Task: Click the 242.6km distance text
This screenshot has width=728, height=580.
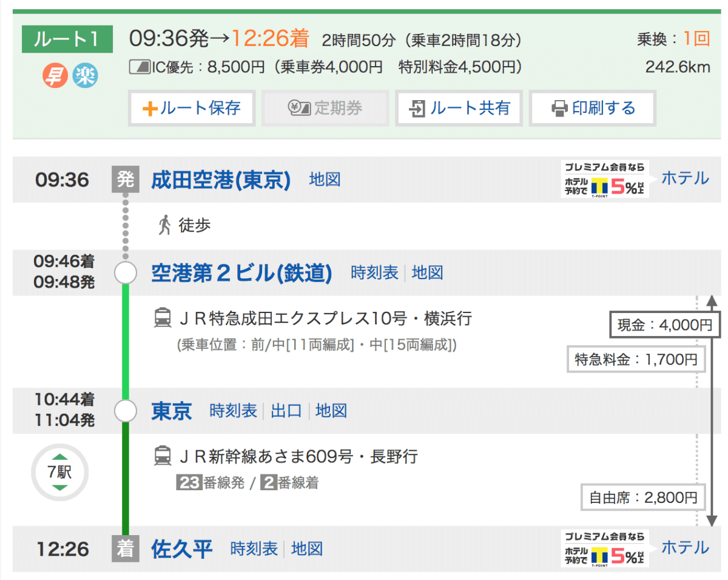Action: point(678,67)
